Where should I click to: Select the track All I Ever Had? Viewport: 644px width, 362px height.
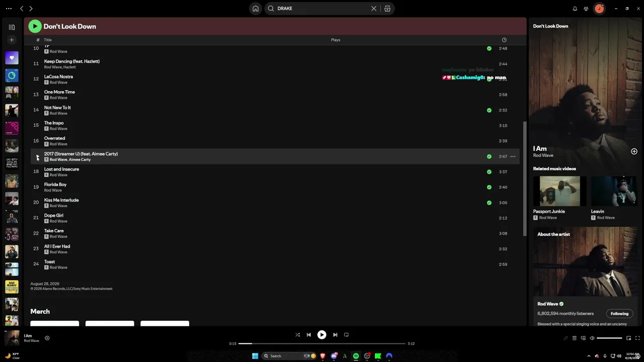[x=276, y=249]
